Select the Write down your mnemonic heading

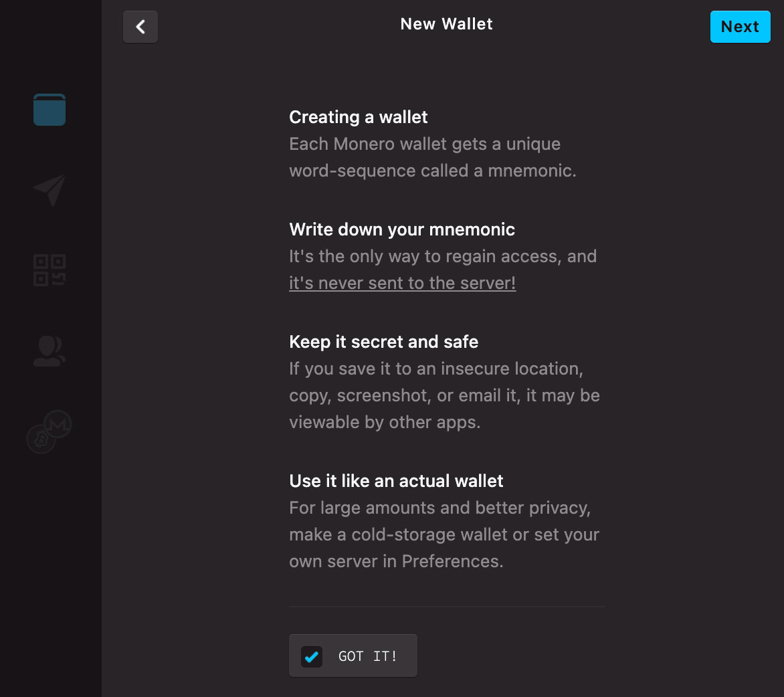tap(402, 229)
